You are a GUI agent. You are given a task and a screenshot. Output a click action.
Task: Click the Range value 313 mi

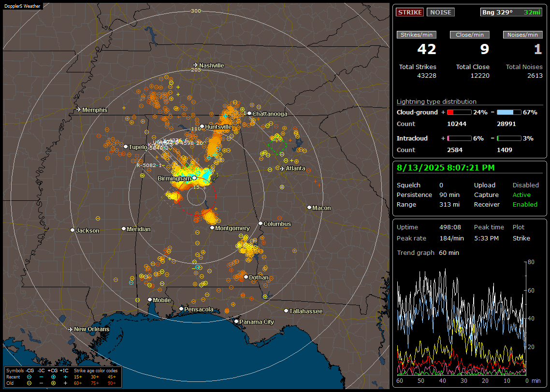(x=449, y=205)
